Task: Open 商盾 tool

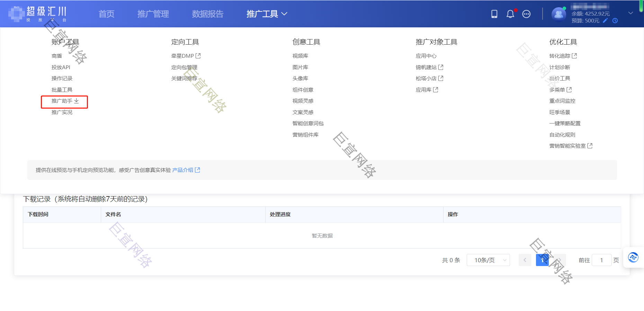Action: (57, 56)
